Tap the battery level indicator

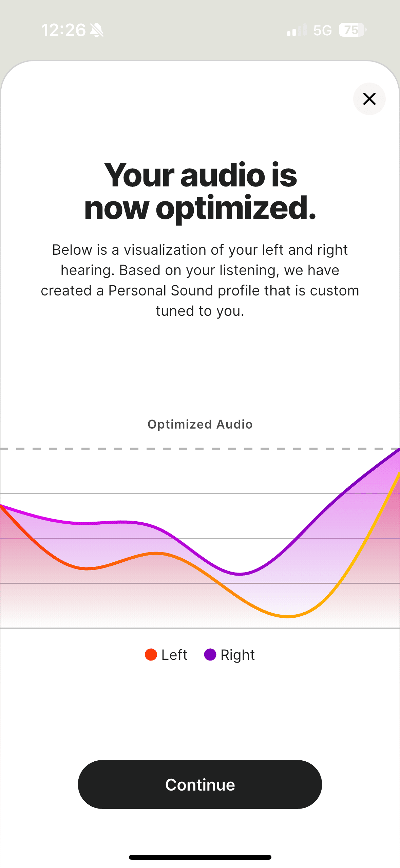(x=353, y=30)
